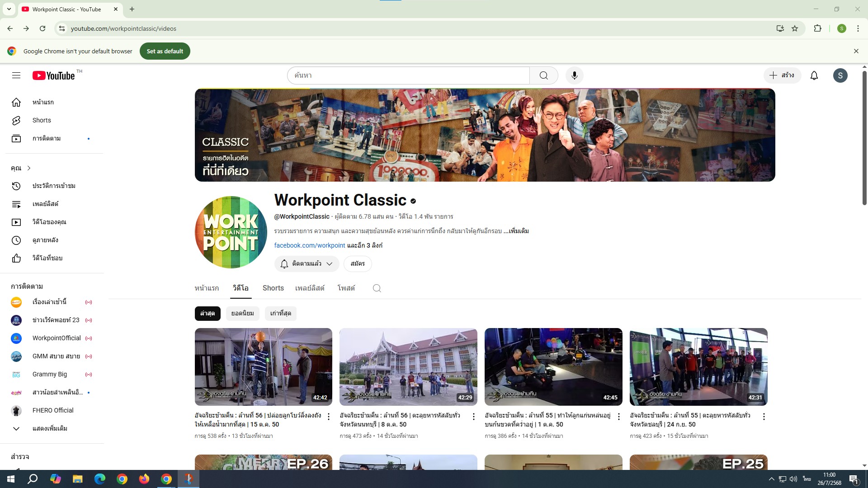The width and height of the screenshot is (868, 488).
Task: Switch to the โพสต์ channel tab
Action: pyautogui.click(x=346, y=288)
